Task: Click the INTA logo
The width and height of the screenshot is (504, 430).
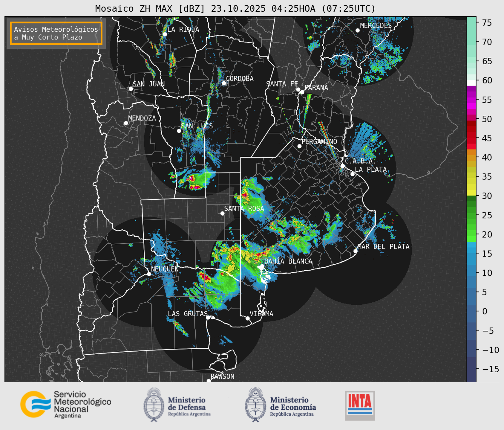Action: [360, 405]
